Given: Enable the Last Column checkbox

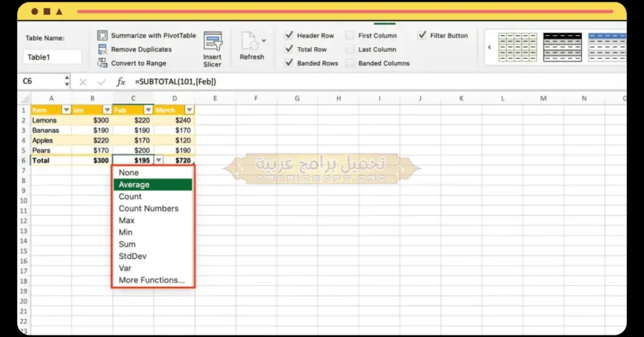Looking at the screenshot, I should click(350, 49).
